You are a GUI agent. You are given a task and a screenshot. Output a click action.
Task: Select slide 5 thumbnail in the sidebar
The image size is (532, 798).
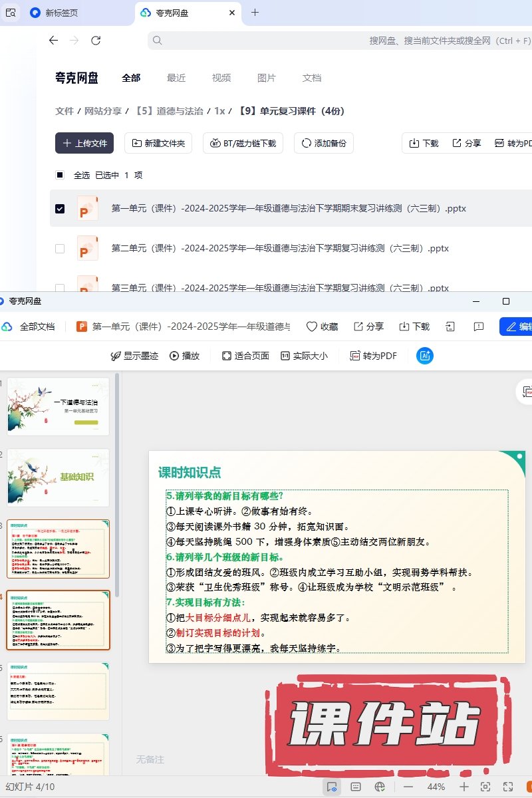[x=59, y=692]
